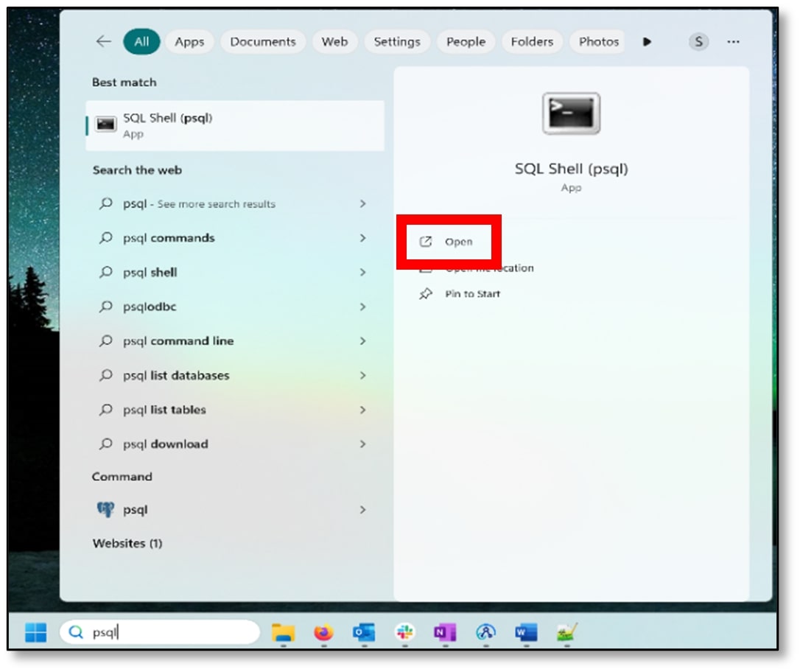The width and height of the screenshot is (800, 672).
Task: Expand chevron for psql list databases
Action: (362, 375)
